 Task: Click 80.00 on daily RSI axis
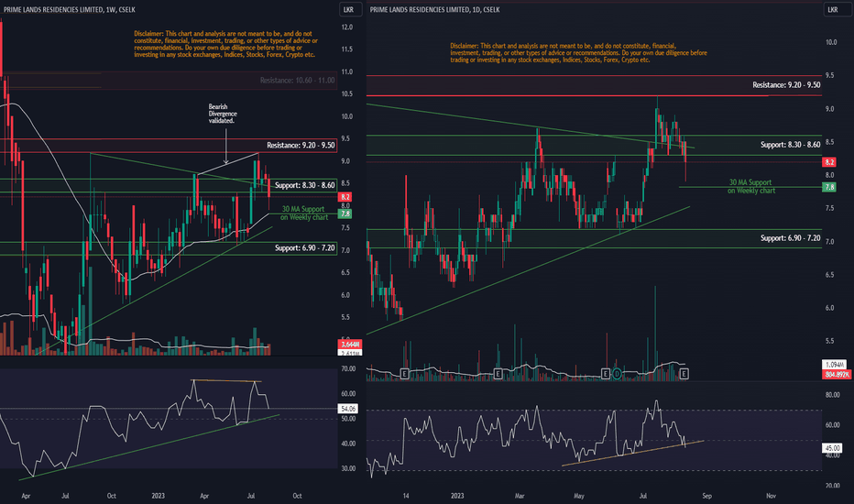833,395
